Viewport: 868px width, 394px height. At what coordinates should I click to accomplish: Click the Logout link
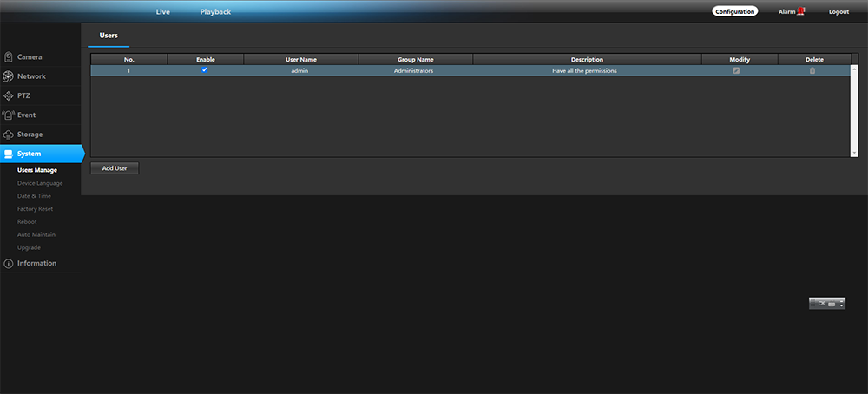tap(838, 12)
